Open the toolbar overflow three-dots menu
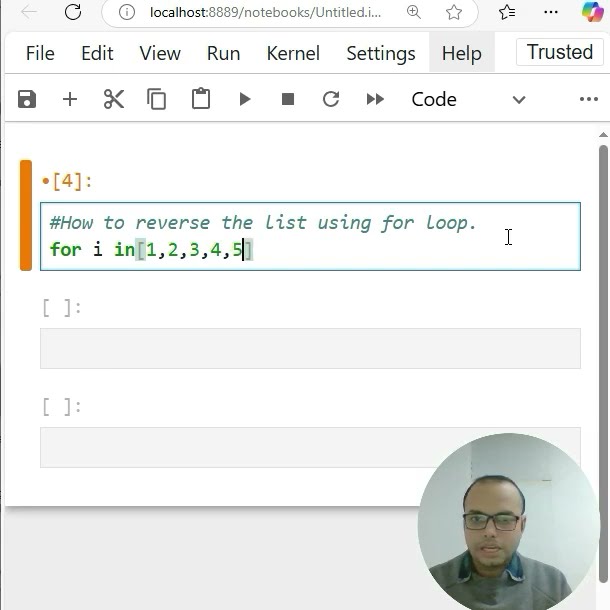The image size is (610, 610). tap(589, 99)
